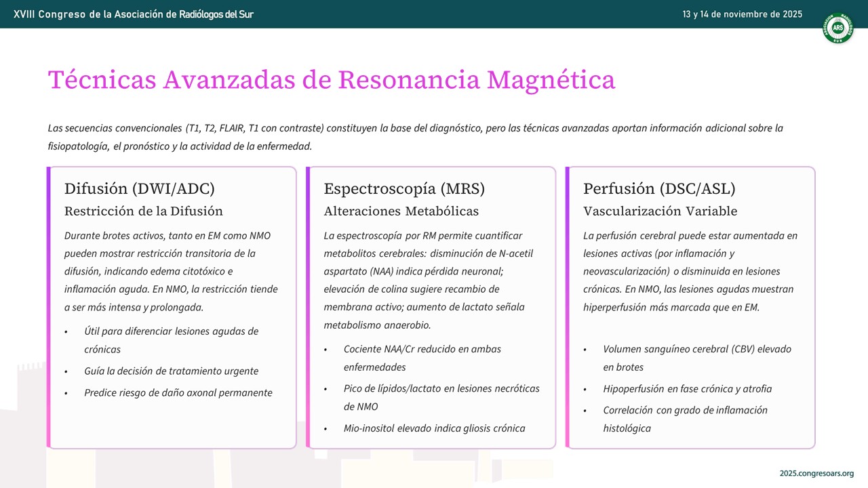Click the congress name in header bar
The width and height of the screenshot is (868, 488).
pos(134,14)
